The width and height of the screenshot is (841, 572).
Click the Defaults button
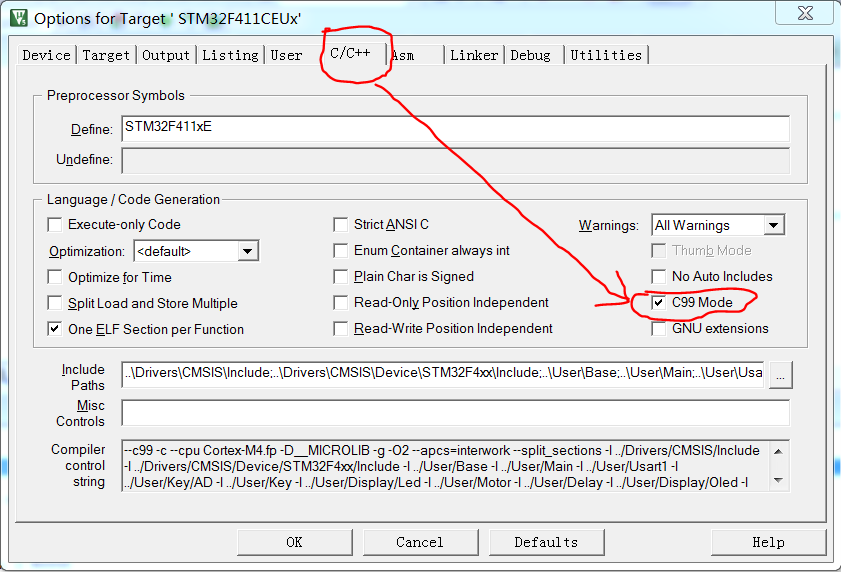tap(547, 542)
